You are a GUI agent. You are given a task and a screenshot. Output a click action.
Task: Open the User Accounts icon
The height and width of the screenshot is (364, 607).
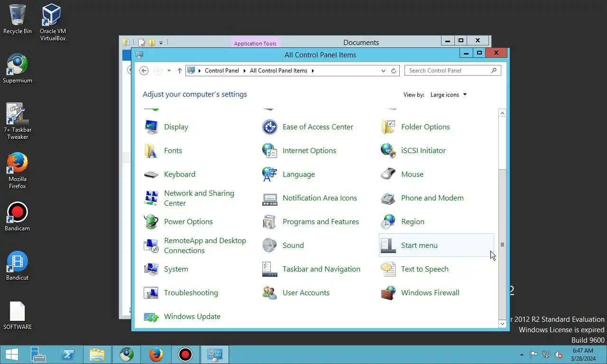[x=270, y=293]
